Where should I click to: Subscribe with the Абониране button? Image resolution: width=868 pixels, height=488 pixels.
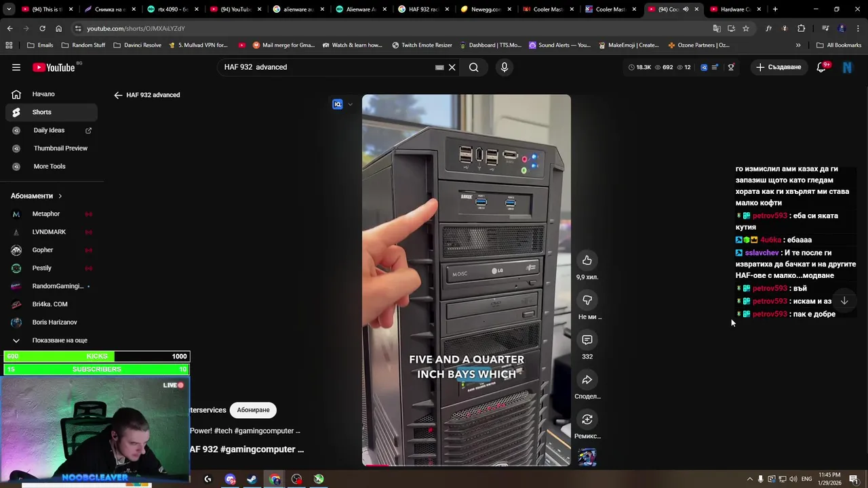pos(253,410)
